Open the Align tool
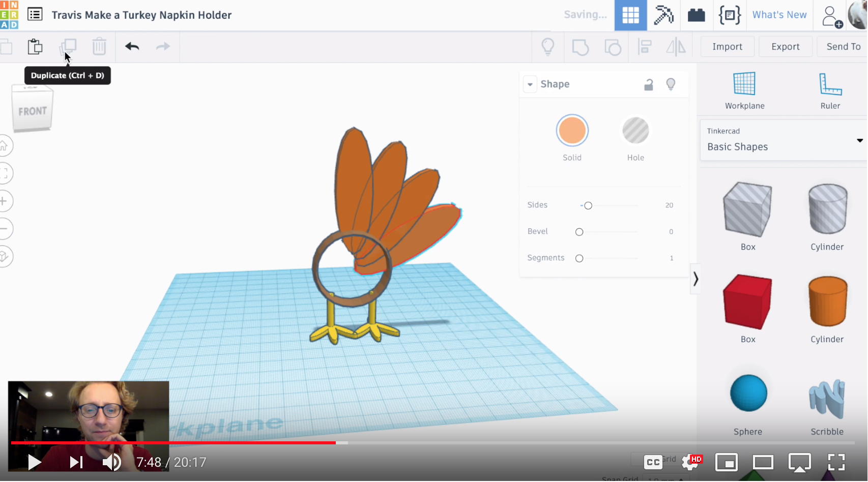The height and width of the screenshot is (482, 868). (645, 46)
